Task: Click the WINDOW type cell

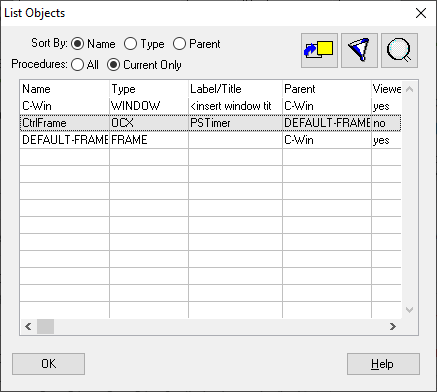Action: [149, 106]
